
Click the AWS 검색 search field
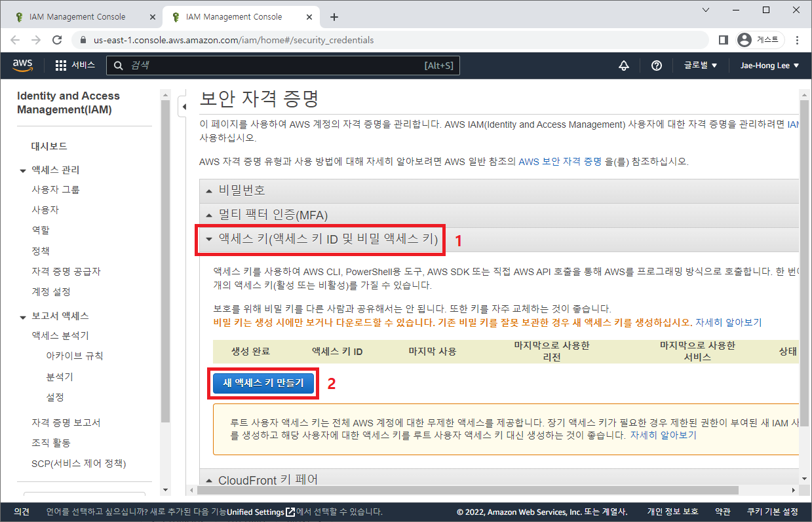[x=275, y=65]
